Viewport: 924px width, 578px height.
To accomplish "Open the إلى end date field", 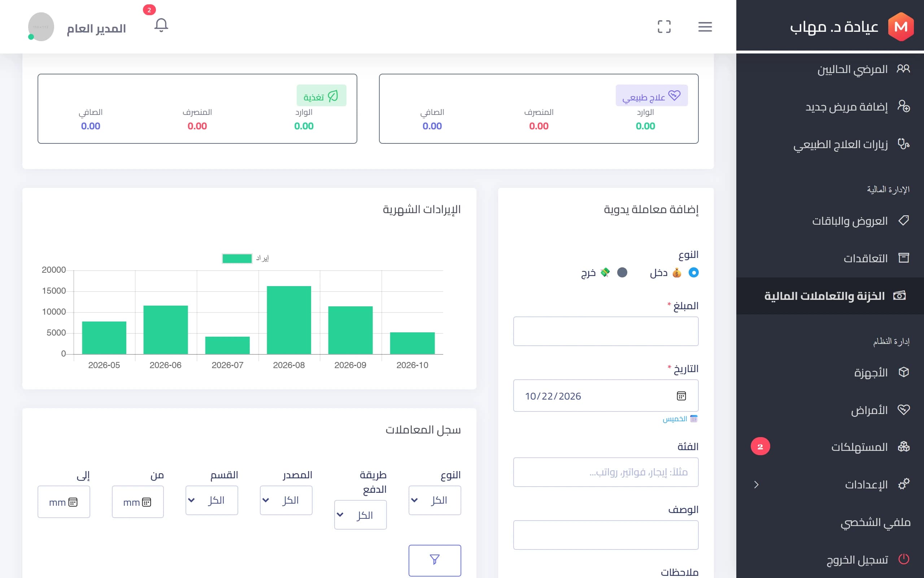I will 64,501.
